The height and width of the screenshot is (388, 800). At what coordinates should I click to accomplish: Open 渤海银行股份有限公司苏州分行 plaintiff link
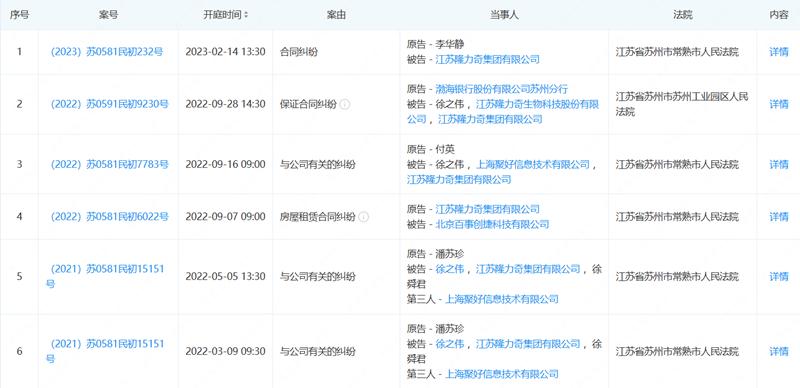502,89
